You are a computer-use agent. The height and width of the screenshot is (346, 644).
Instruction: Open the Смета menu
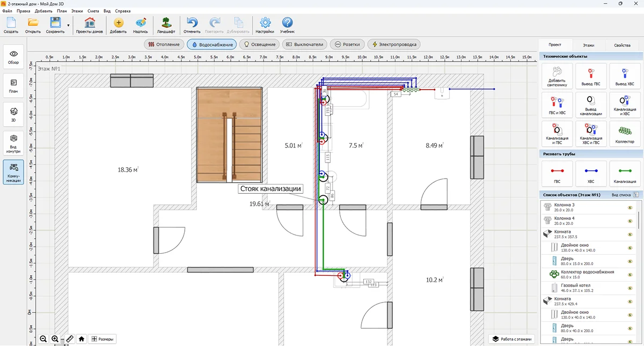[93, 11]
